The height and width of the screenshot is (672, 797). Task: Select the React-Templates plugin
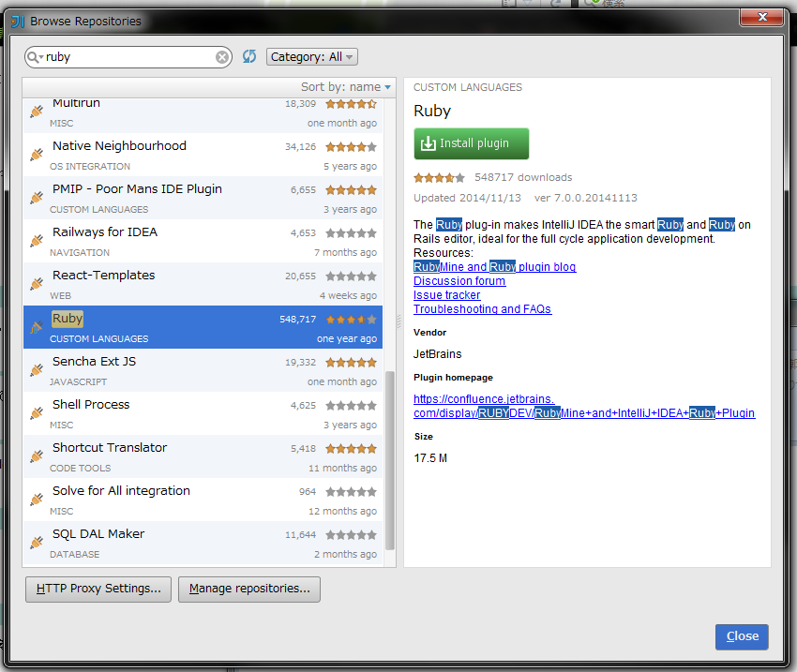tap(203, 284)
